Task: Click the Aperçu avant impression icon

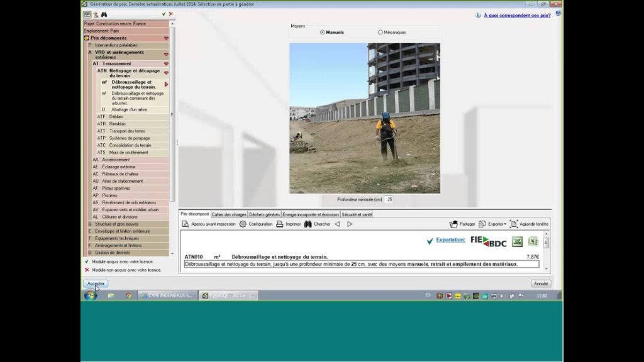Action: [186, 224]
